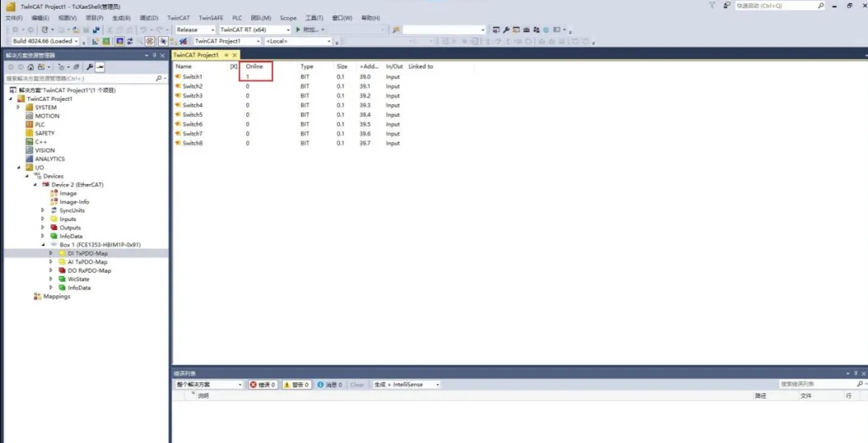
Task: Toggle Messages 0 filter button in Error List
Action: point(330,384)
